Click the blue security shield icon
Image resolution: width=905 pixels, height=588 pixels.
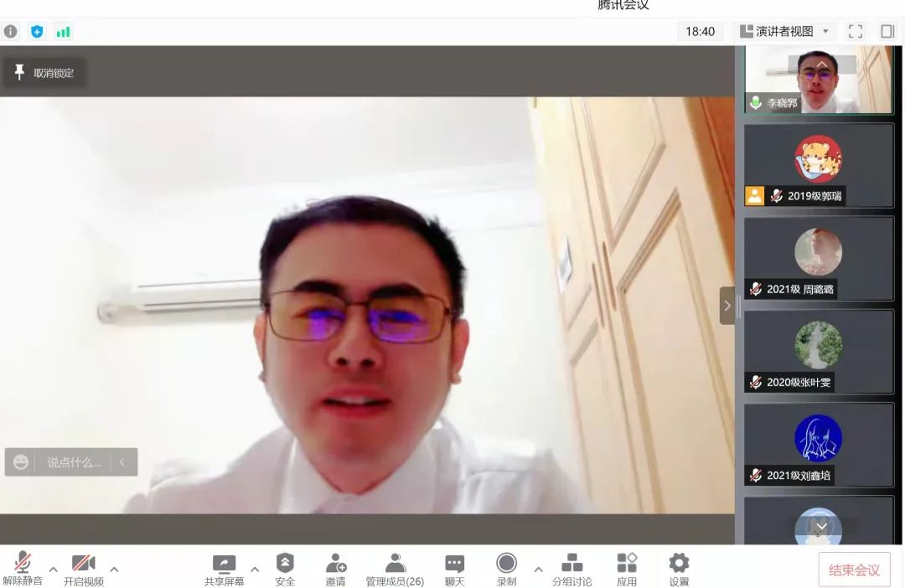[x=37, y=32]
